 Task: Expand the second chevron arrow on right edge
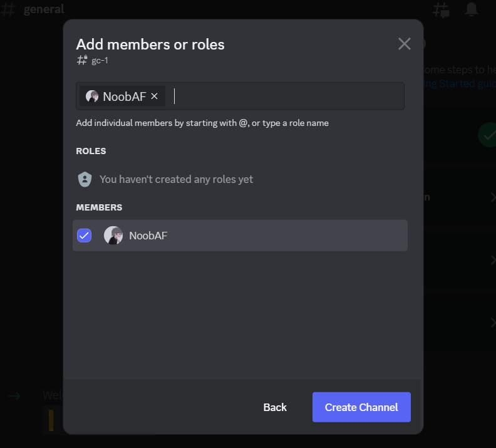point(493,260)
